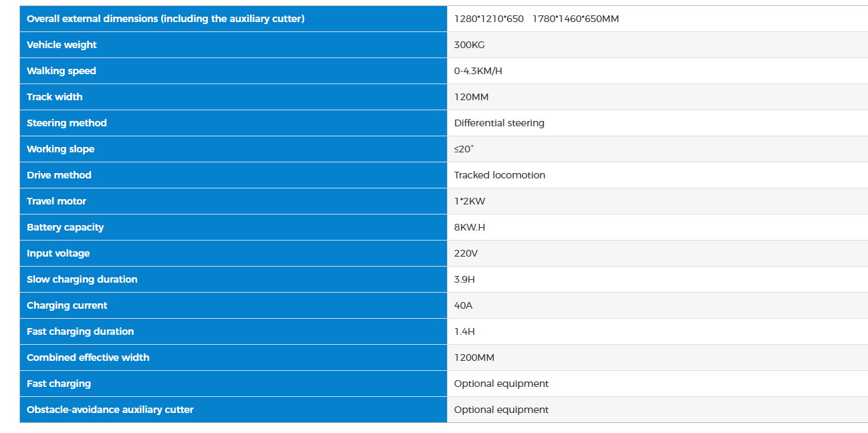868x433 pixels.
Task: Click the Working slope label
Action: pos(61,149)
